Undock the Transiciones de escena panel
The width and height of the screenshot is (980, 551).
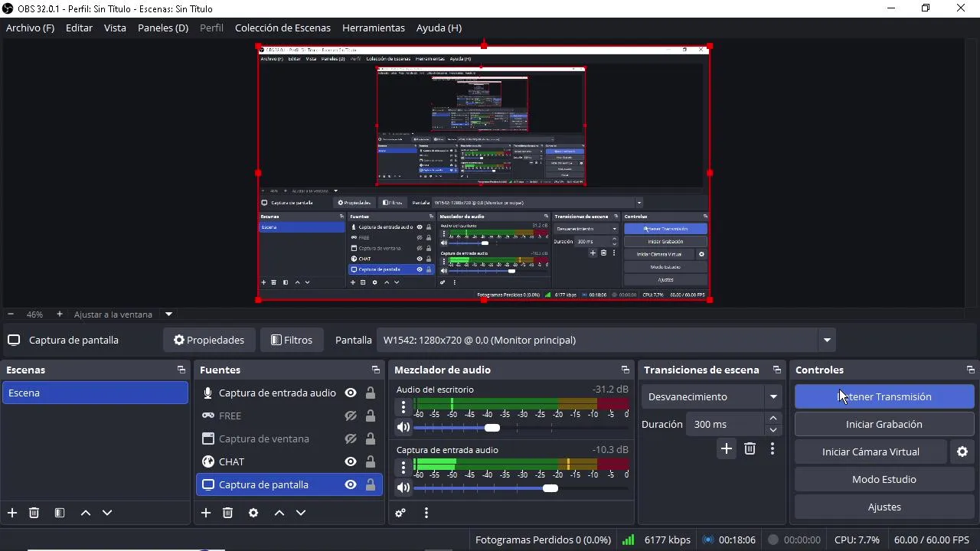tap(777, 370)
